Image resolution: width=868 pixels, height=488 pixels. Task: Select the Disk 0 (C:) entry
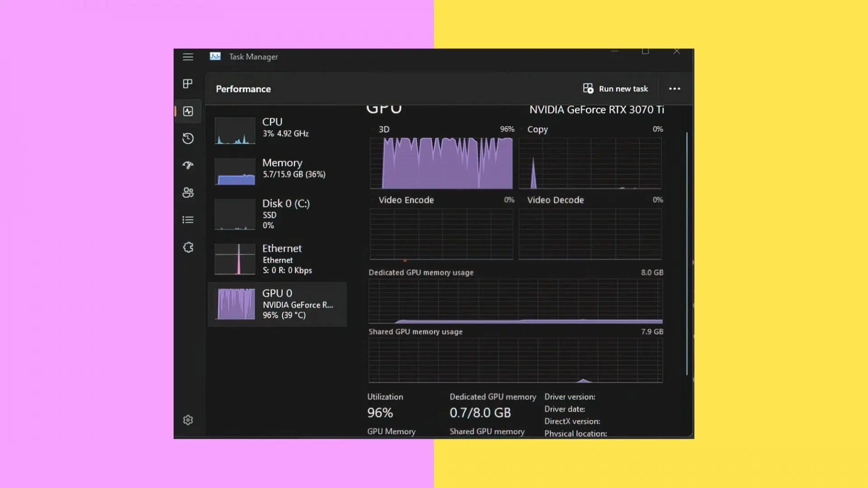coord(278,214)
